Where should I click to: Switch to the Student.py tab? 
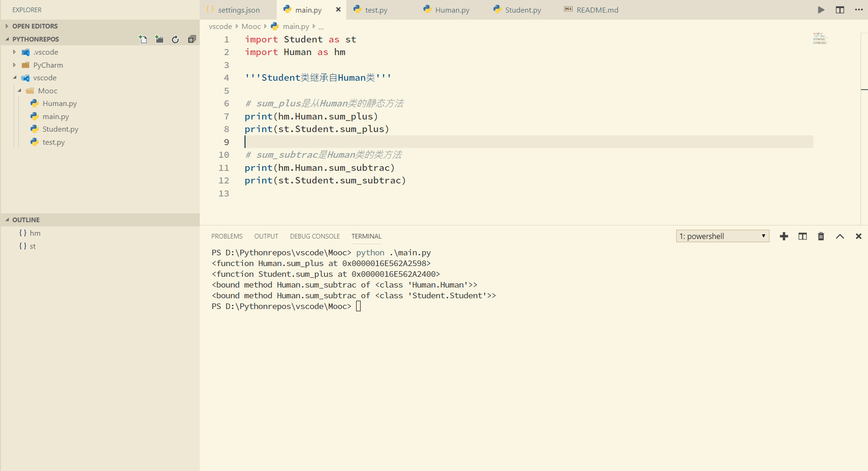[523, 10]
